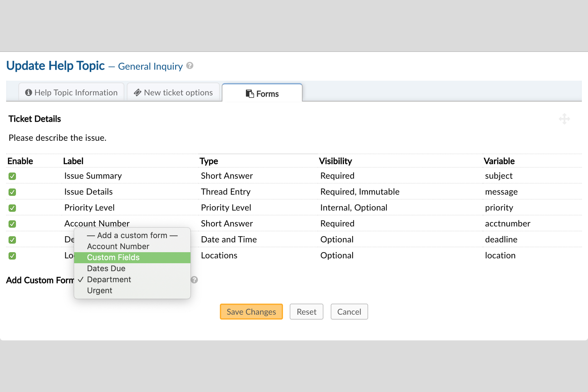Uncheck the Issue Summary enable checkbox
This screenshot has height=392, width=588.
point(12,176)
